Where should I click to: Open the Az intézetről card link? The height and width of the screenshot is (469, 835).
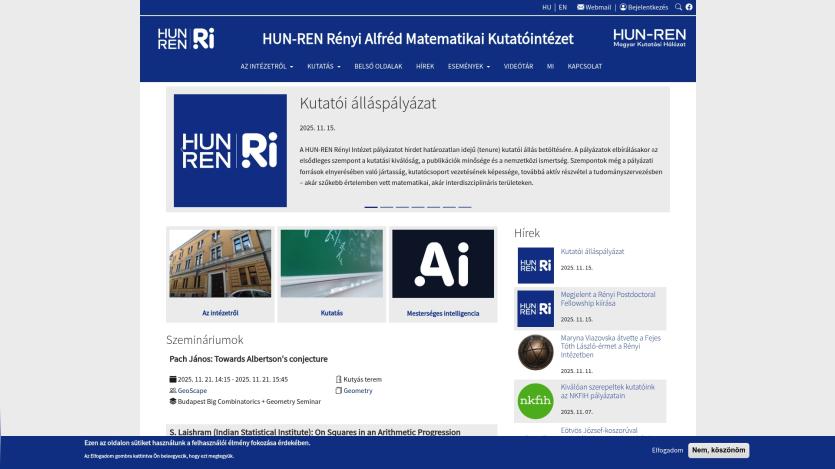220,313
